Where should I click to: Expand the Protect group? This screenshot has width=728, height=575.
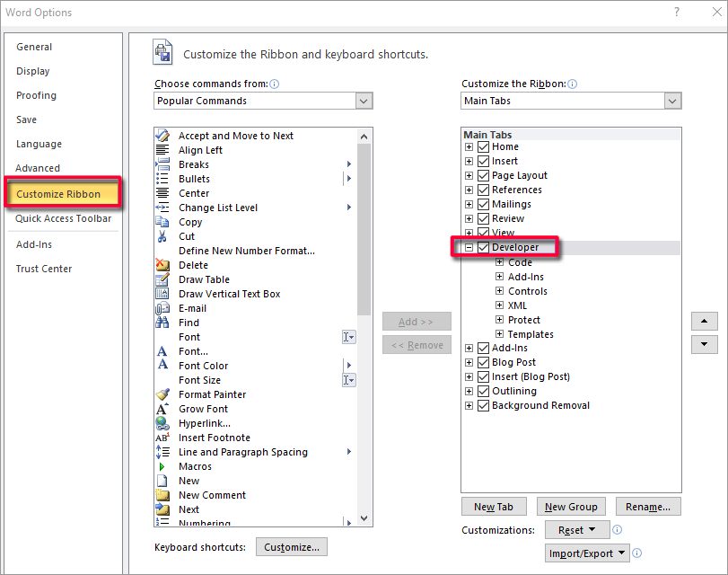click(x=499, y=319)
